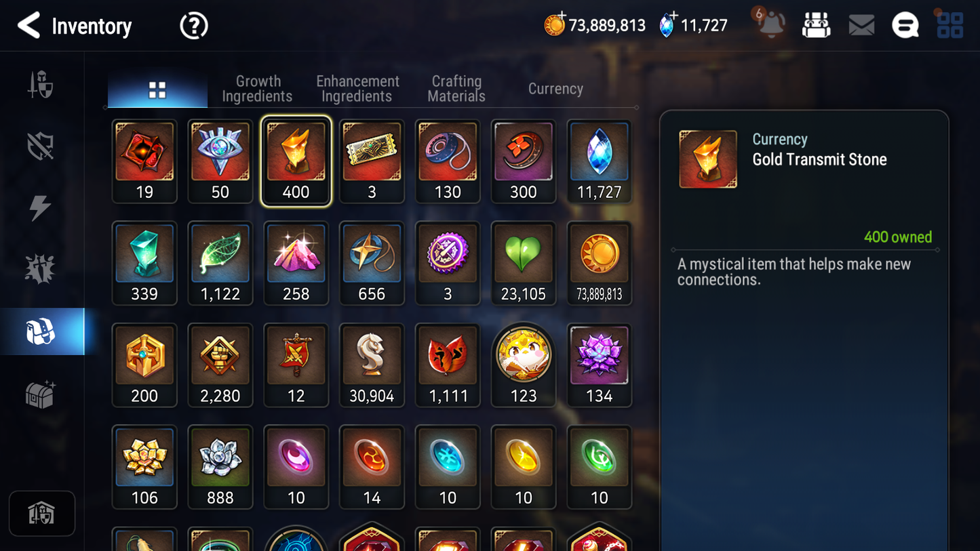Image resolution: width=980 pixels, height=551 pixels.
Task: Select the green heart item with 23,105
Action: point(523,264)
